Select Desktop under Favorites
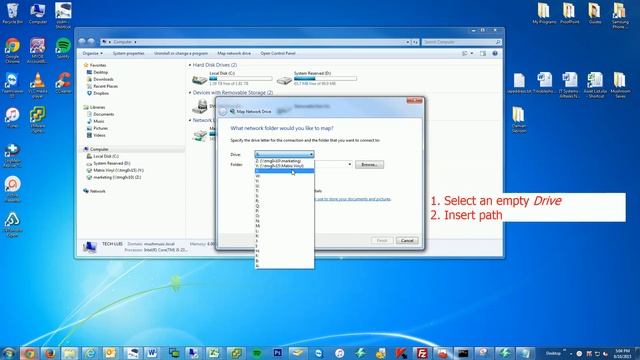The width and height of the screenshot is (640, 360). (x=100, y=72)
